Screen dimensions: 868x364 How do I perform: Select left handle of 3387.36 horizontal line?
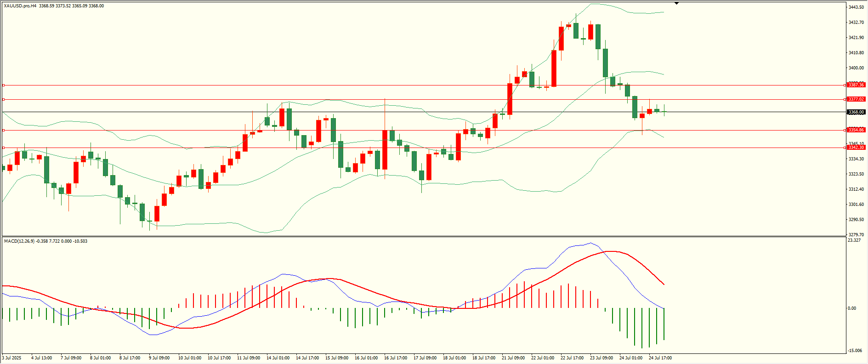point(4,85)
